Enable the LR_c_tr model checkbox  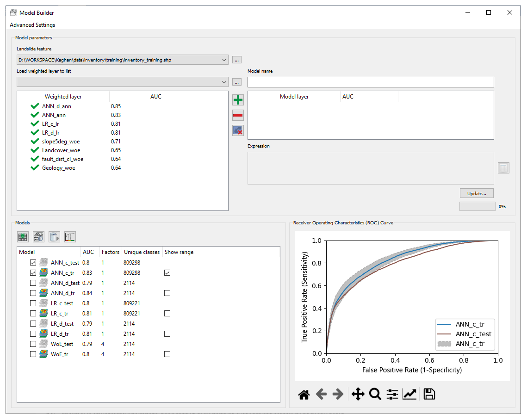[33, 314]
